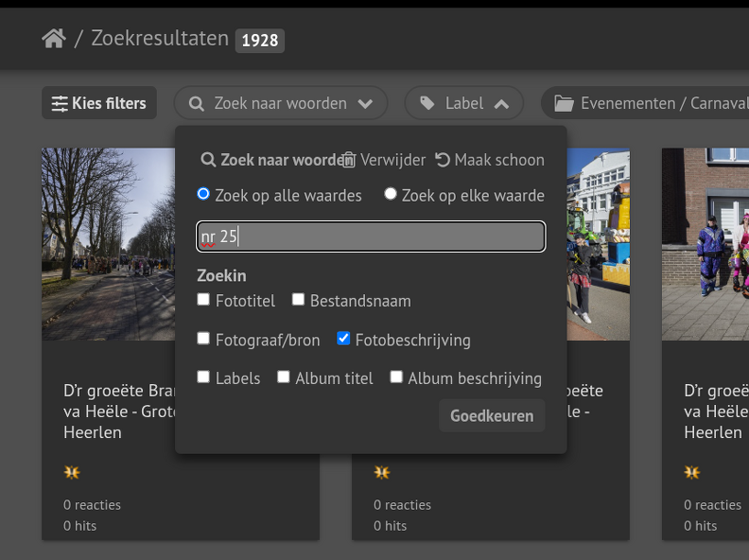
Task: Click the Maak schoon reset icon
Action: [443, 160]
